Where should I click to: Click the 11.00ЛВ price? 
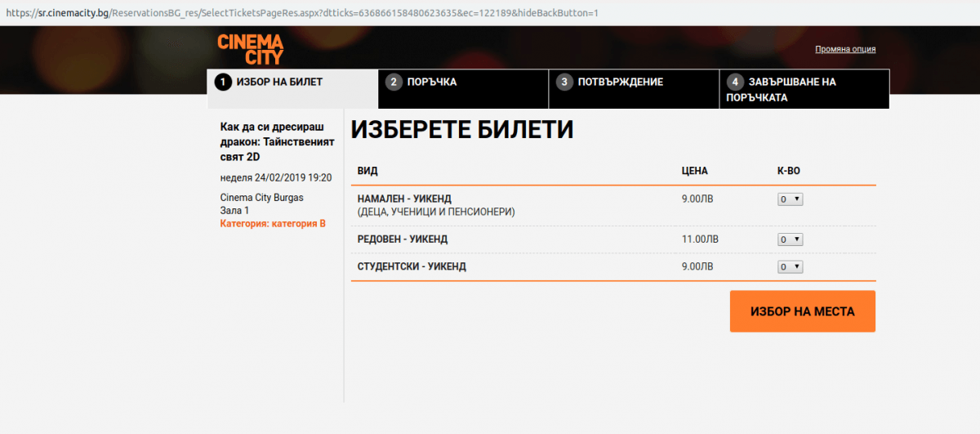coord(700,239)
